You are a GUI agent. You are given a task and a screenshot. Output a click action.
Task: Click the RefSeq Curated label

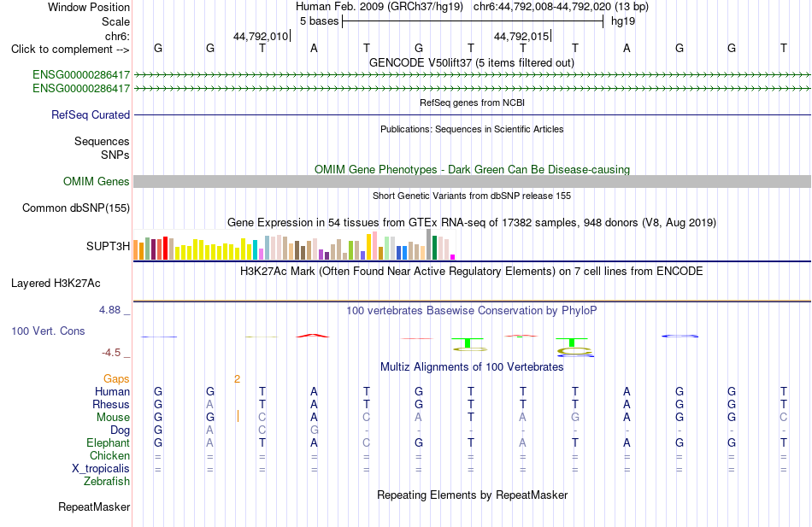pyautogui.click(x=91, y=115)
